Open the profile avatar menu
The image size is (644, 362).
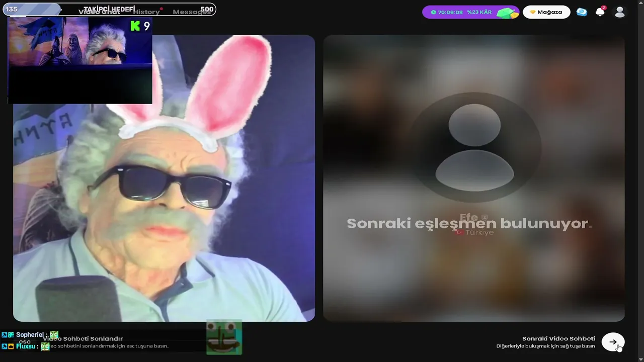[x=620, y=12]
